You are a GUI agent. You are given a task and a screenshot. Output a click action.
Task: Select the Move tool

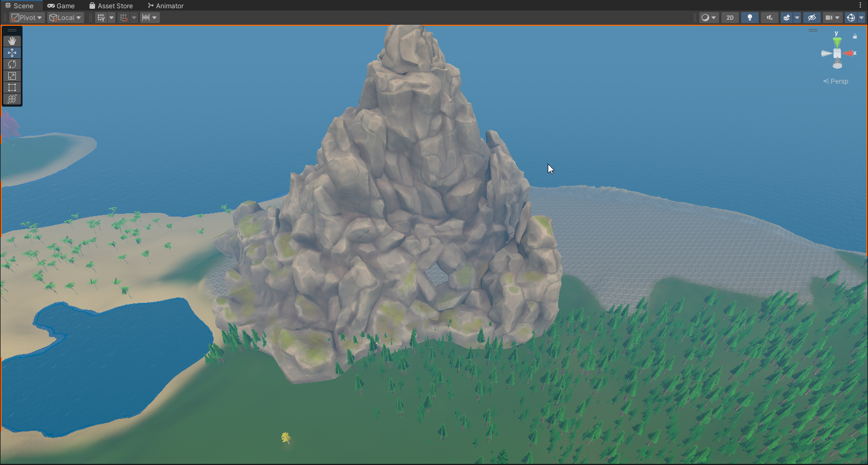(12, 53)
